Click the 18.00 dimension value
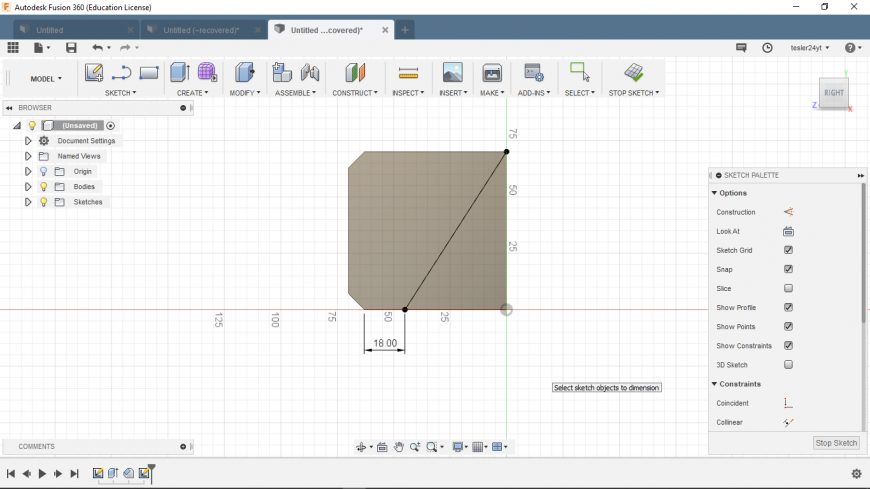Screen dimensions: 870x489 click(x=385, y=343)
